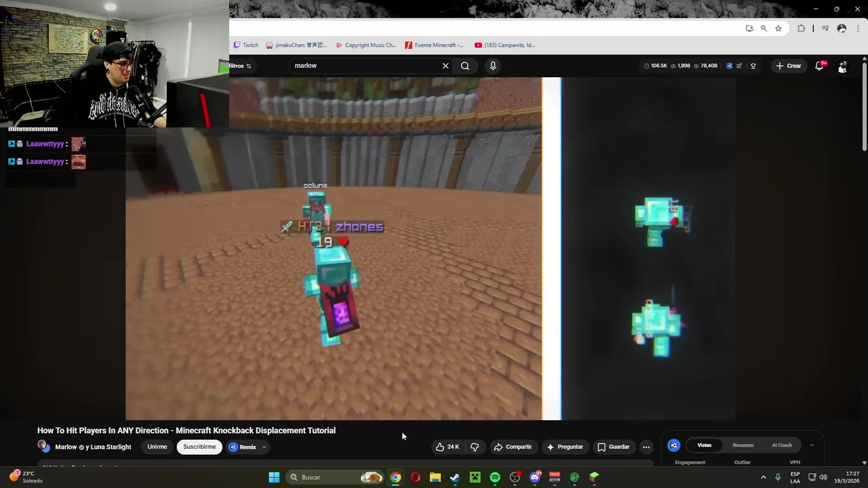Open File Explorer from the taskbar
868x488 pixels.
coord(435,477)
